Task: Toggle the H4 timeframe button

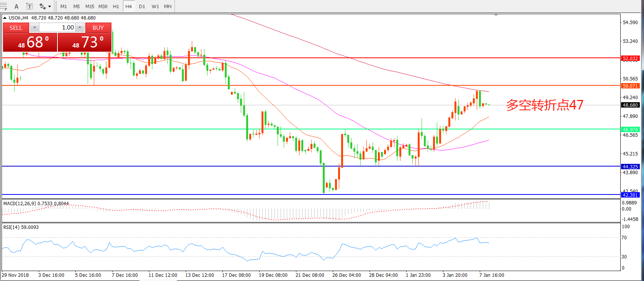Action: coord(128,7)
